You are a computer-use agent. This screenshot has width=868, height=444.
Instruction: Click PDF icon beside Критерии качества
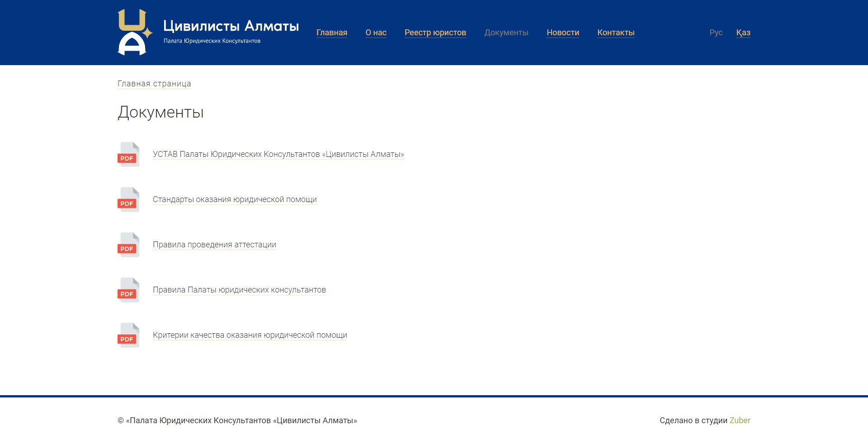(x=128, y=335)
